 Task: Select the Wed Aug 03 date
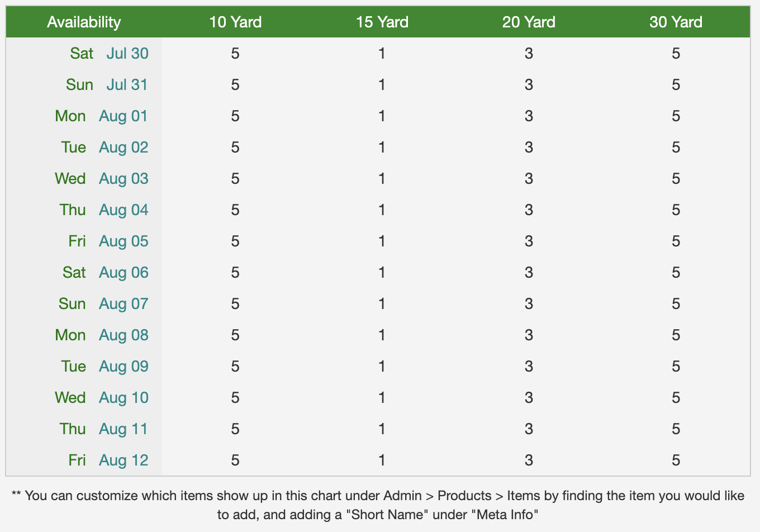tap(101, 179)
